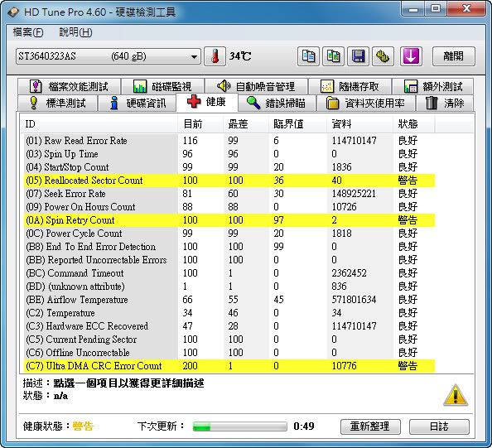Open the 檔案(F) menu
Viewport: 492px width, 448px height.
[x=28, y=32]
